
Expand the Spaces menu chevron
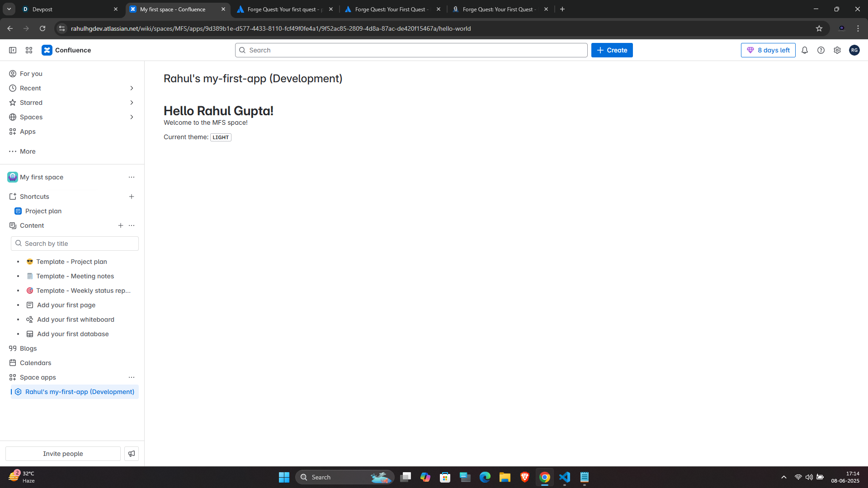point(132,117)
